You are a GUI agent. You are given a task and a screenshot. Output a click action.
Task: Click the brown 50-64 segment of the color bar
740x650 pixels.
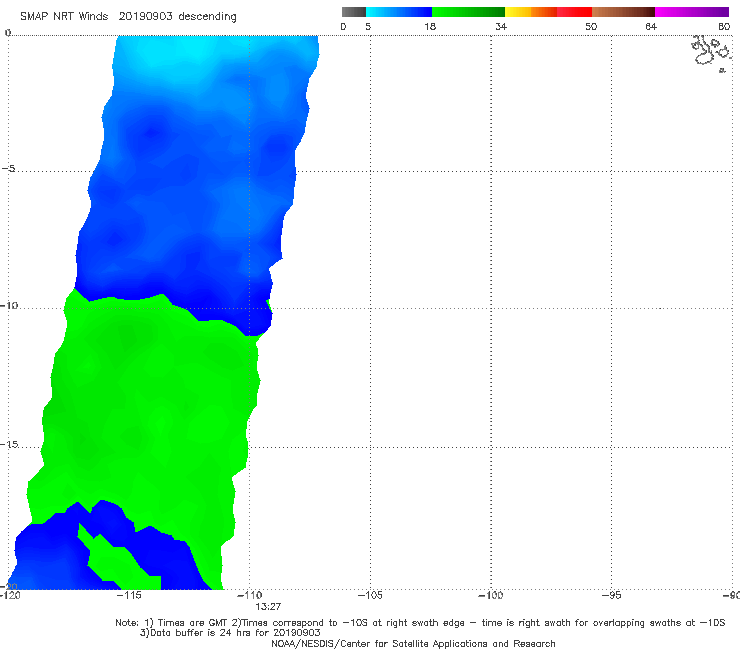point(623,12)
